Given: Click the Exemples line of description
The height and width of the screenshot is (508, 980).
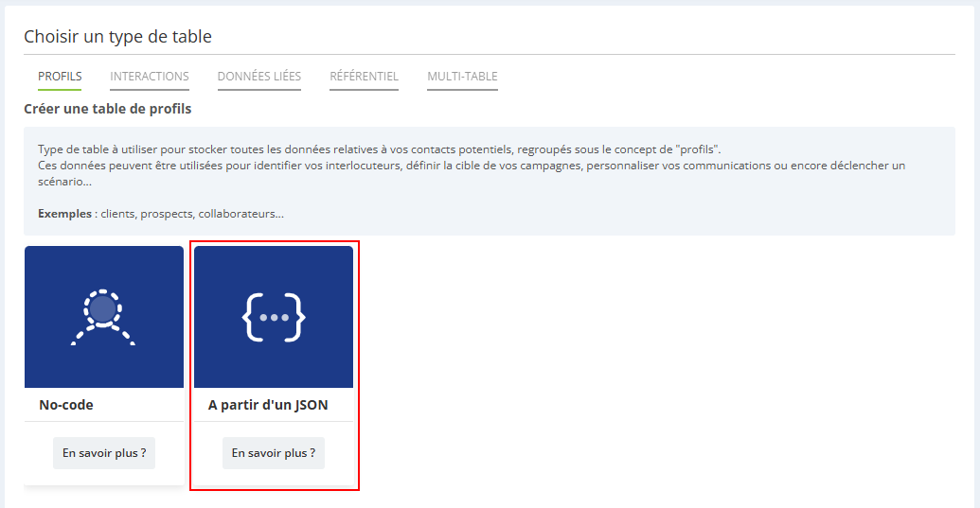Looking at the screenshot, I should pos(161,214).
